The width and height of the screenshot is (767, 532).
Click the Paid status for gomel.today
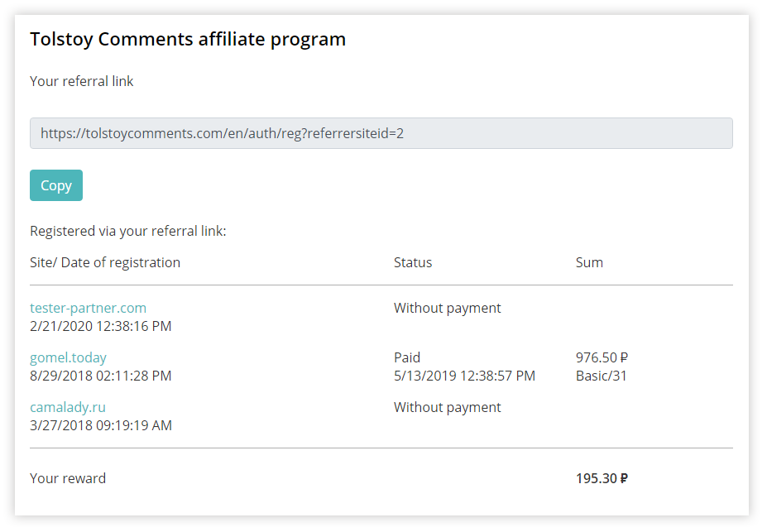pyautogui.click(x=407, y=357)
